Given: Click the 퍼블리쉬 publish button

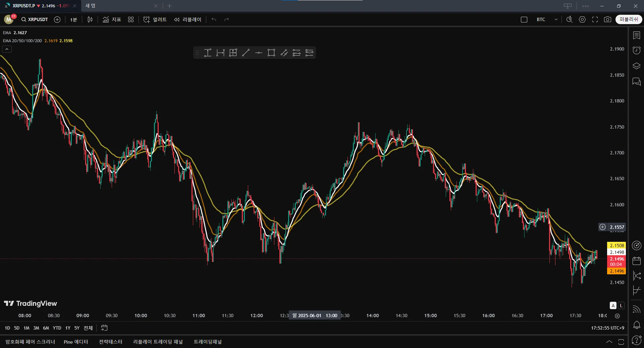Looking at the screenshot, I should (x=629, y=19).
